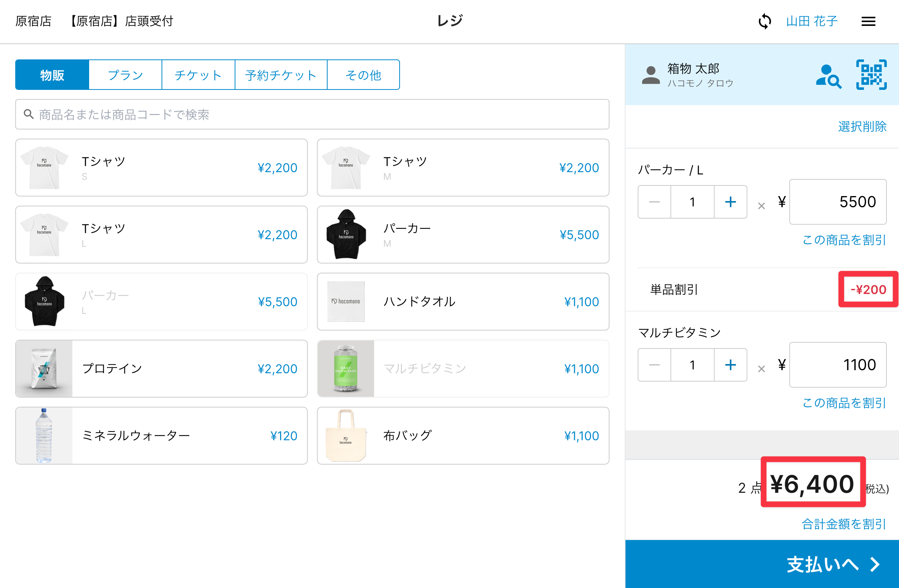Click the sync refresh icon in header
This screenshot has height=588, width=899.
[765, 21]
